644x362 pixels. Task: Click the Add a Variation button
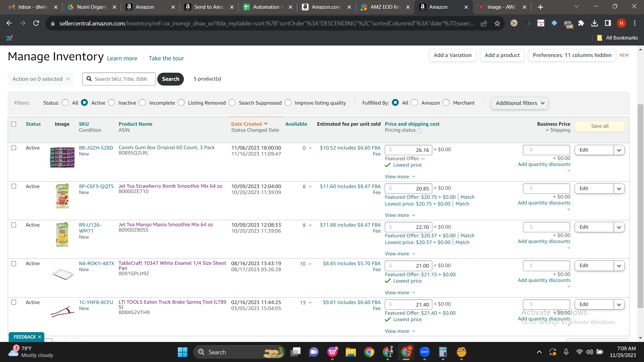pos(452,55)
